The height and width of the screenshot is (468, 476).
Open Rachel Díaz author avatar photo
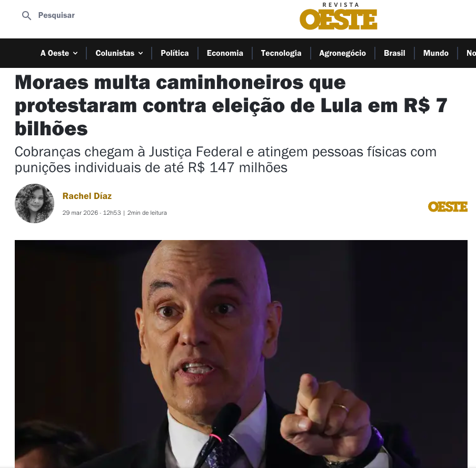point(35,203)
